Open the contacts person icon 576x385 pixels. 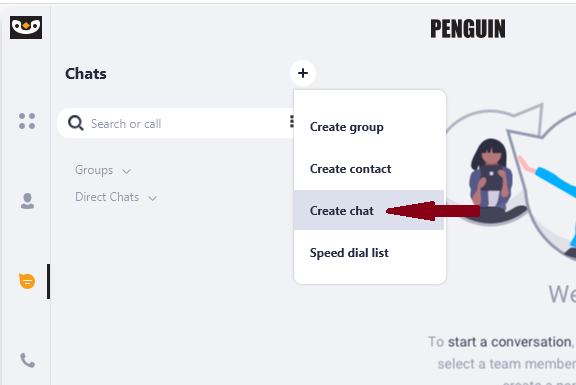(27, 201)
